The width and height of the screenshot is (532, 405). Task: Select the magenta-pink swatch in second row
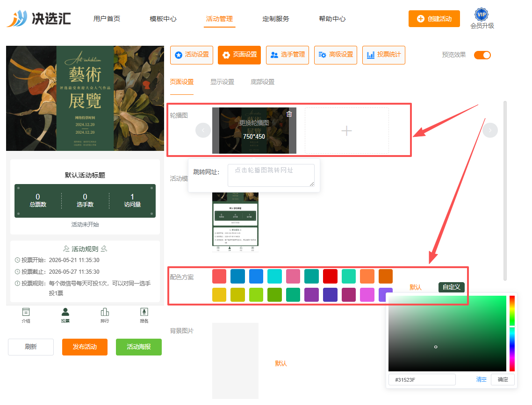(367, 294)
